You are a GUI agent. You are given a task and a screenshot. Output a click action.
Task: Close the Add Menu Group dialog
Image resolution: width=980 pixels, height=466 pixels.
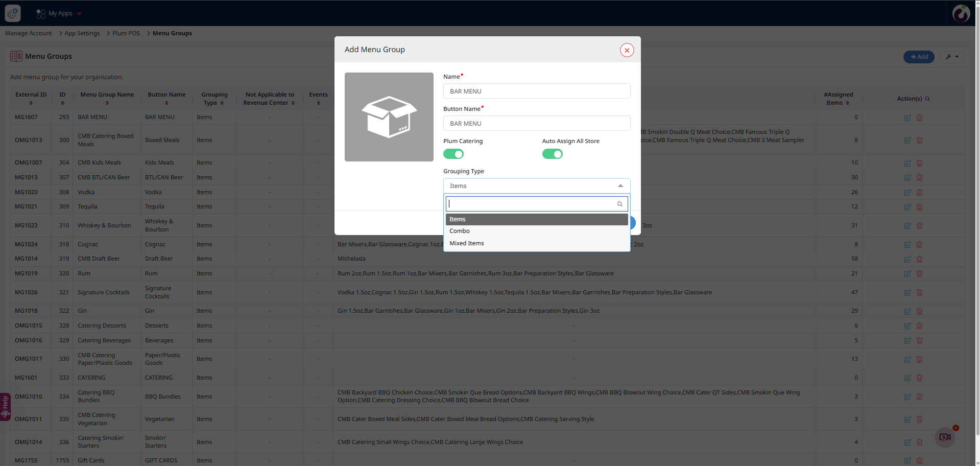tap(627, 50)
